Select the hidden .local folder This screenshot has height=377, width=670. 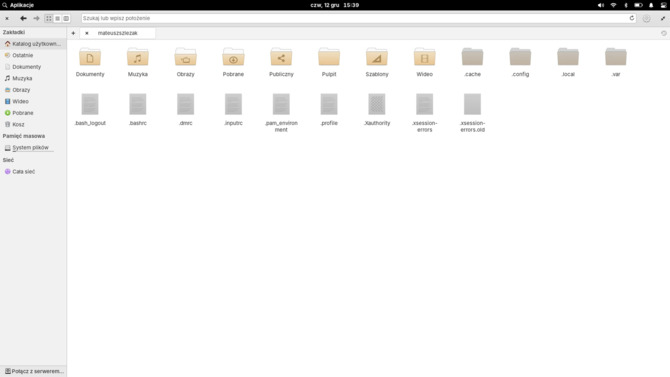coord(568,57)
